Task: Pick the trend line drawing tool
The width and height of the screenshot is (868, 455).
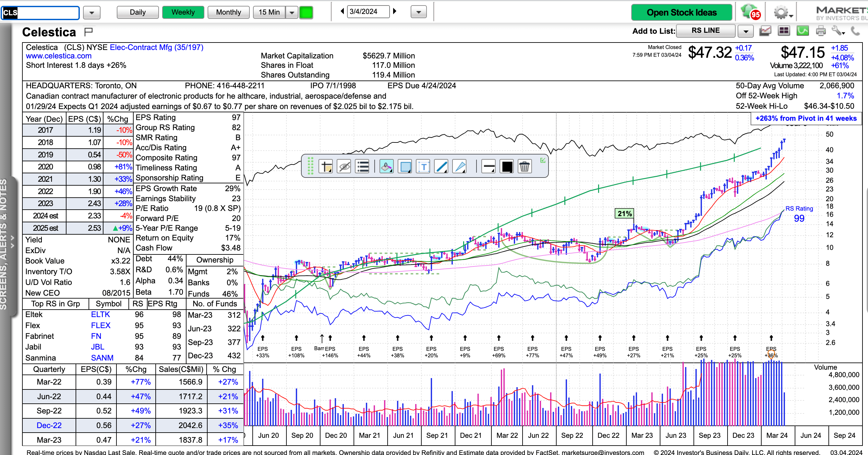Action: click(x=441, y=166)
